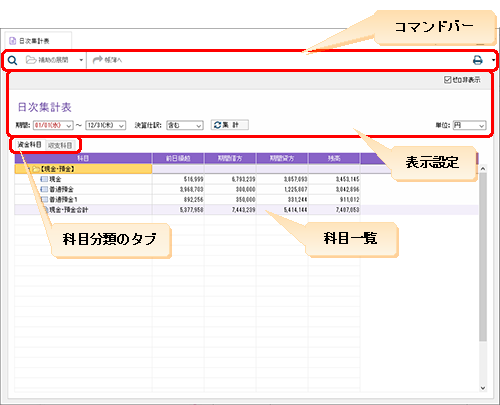Open the period end date 12/31 dropdown
500x405 pixels.
[x=121, y=125]
